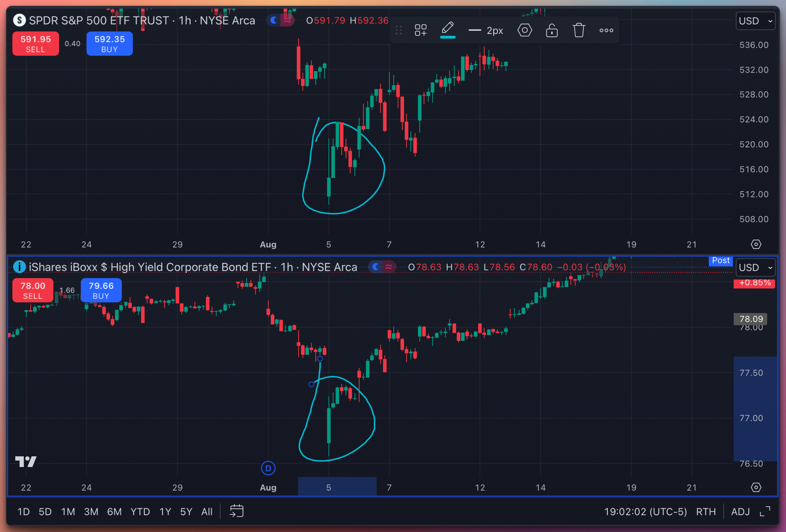The image size is (786, 532).
Task: Open templates icon in drawing toolbar
Action: pos(420,30)
